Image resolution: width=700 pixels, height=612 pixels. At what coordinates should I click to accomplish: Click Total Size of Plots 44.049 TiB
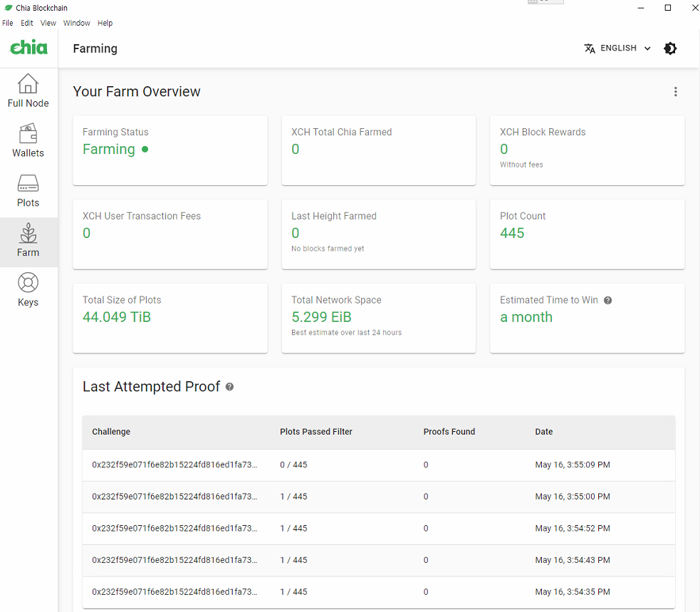[117, 317]
